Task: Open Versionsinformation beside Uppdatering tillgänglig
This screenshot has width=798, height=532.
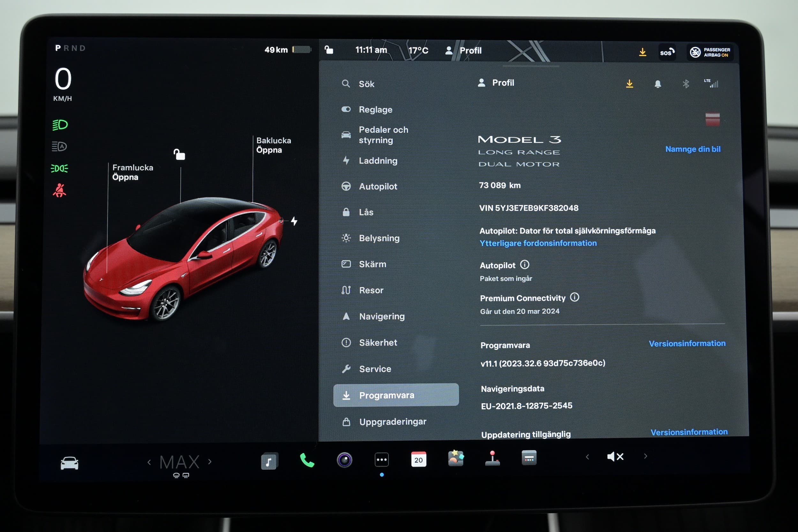Action: pyautogui.click(x=689, y=432)
